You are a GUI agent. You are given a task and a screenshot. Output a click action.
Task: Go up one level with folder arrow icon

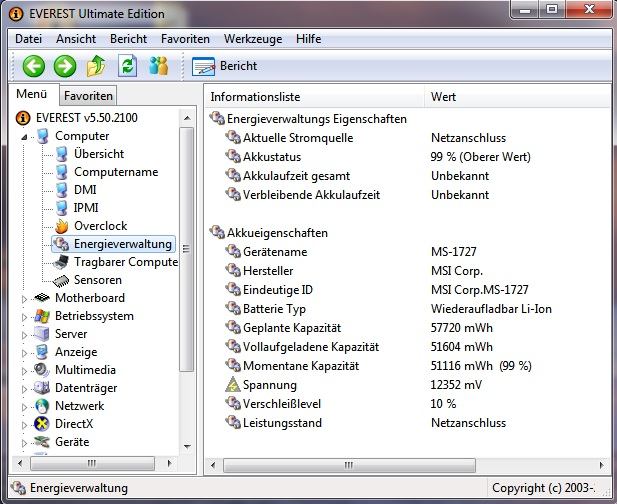click(x=96, y=66)
